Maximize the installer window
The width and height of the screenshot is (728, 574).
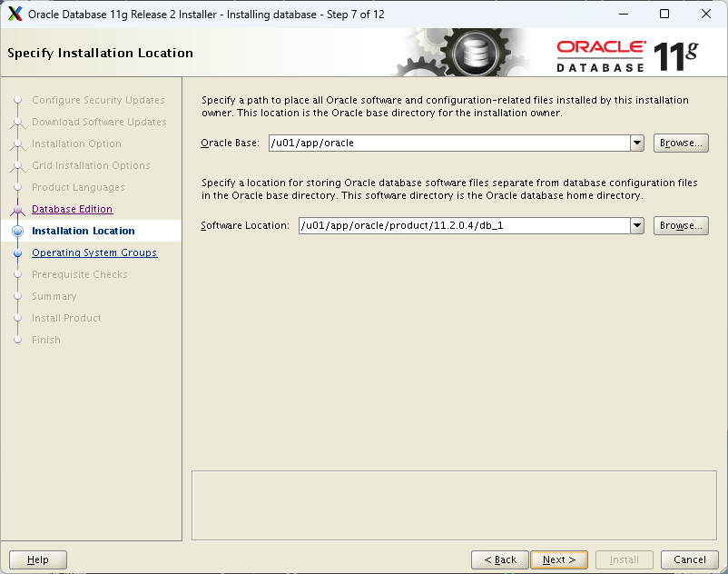point(664,14)
